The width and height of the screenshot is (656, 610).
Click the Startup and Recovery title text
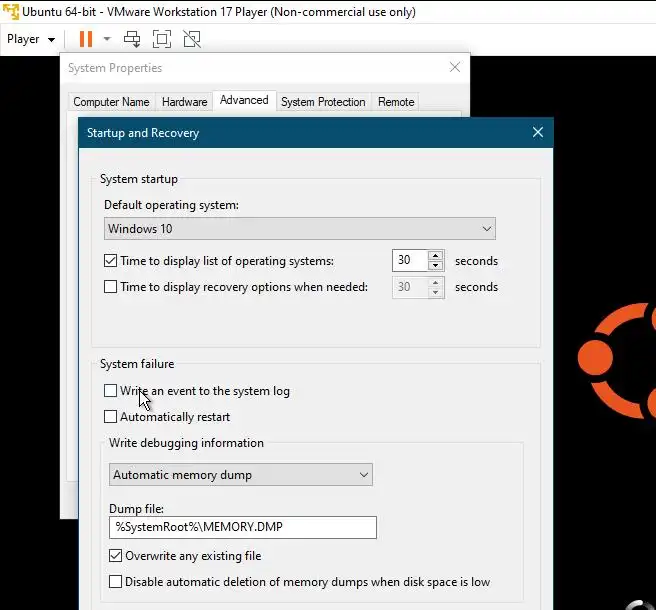coord(143,133)
